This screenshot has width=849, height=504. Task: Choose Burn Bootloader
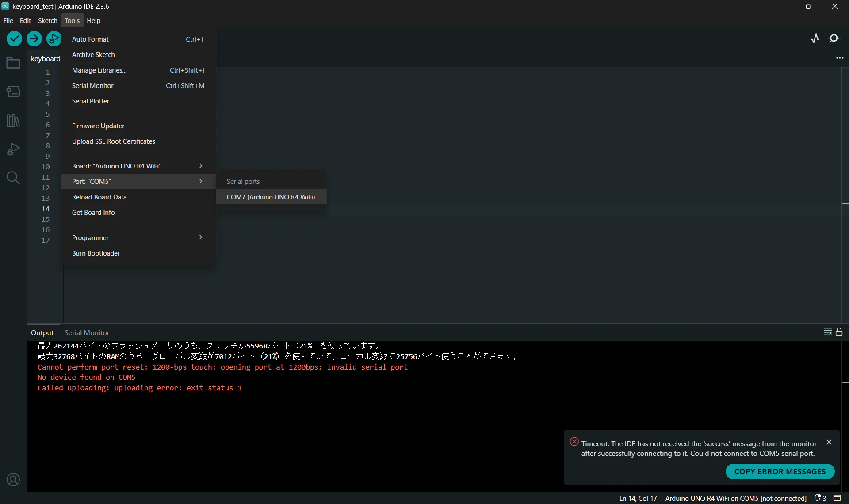(138, 253)
